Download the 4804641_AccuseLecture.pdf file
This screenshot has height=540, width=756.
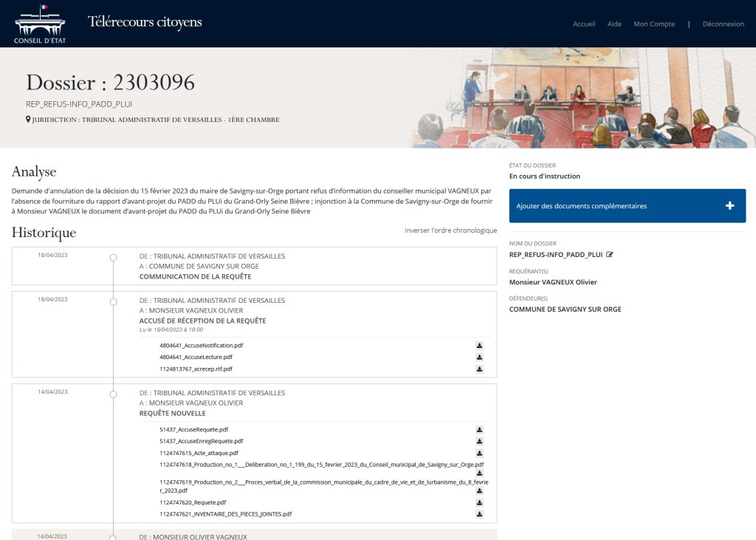(479, 356)
